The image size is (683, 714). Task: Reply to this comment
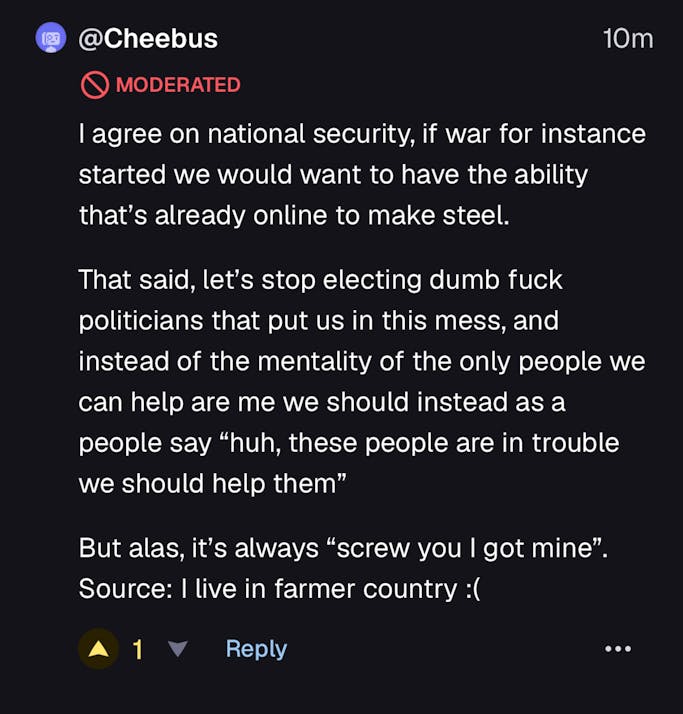click(256, 649)
